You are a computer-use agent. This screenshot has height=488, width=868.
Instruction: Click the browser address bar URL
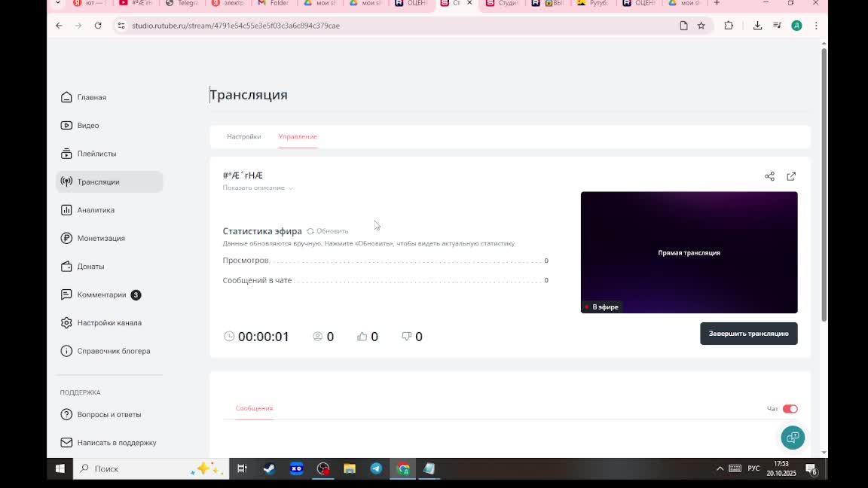coord(236,26)
